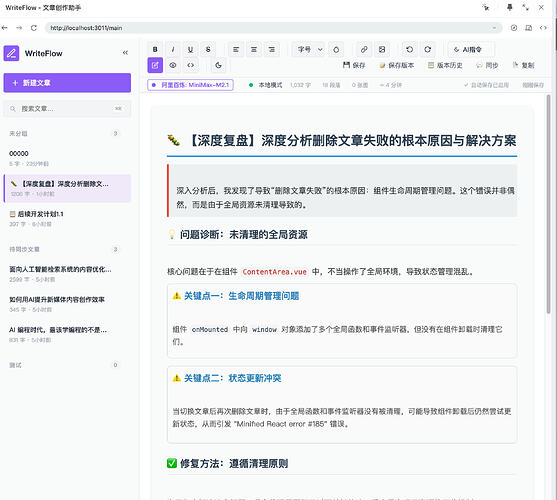Redo the last edit
Screen dimensions: 557x500
[427, 49]
